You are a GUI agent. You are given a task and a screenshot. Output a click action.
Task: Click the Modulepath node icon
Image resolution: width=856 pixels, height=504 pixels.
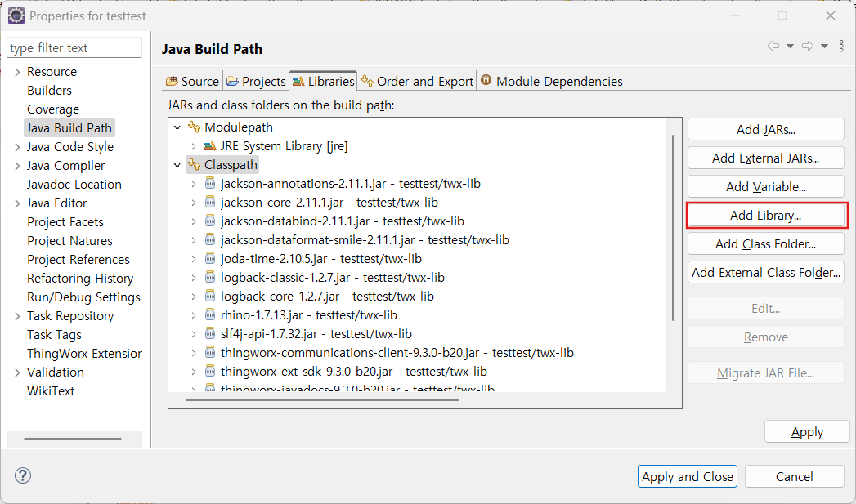point(194,127)
